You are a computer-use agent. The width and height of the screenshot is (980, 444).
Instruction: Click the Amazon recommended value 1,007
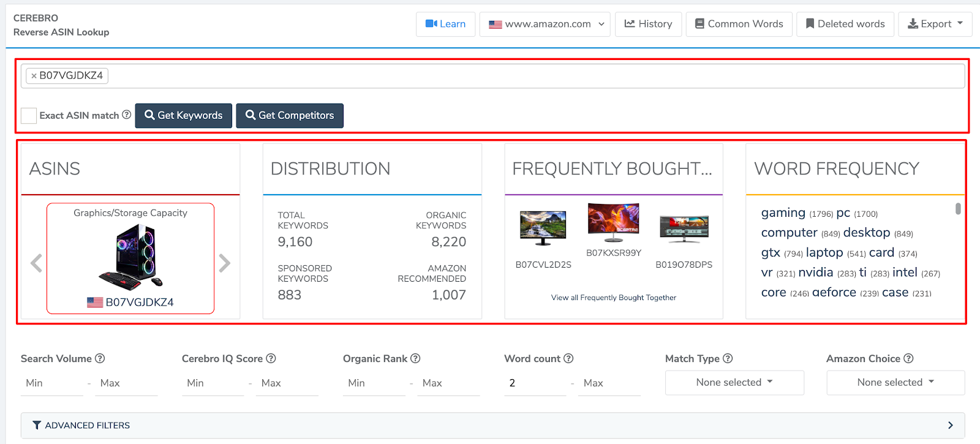click(x=449, y=295)
